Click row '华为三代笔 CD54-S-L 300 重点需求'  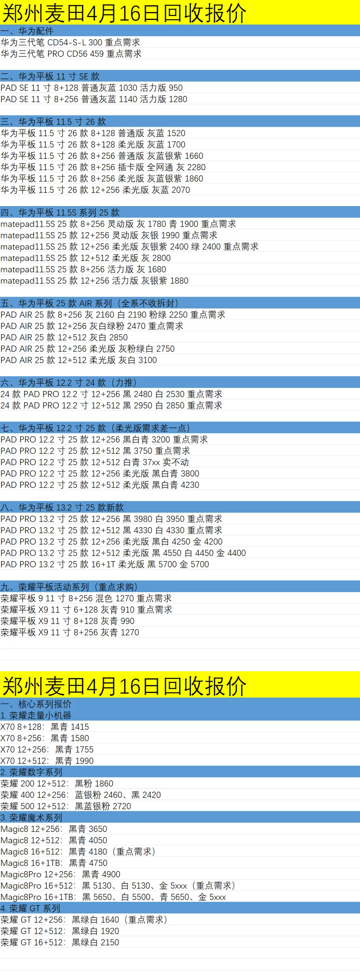point(180,42)
